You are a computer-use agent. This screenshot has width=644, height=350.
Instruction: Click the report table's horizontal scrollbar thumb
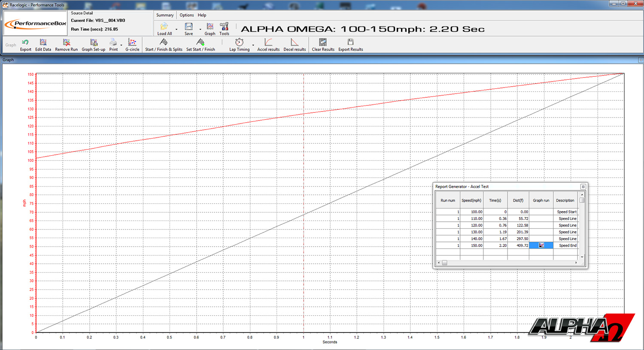click(x=445, y=263)
